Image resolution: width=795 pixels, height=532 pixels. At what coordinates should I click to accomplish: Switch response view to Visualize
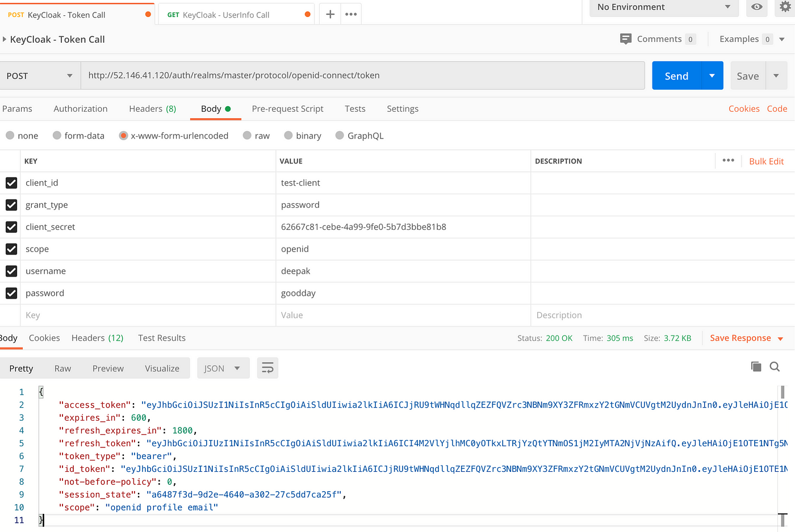click(162, 368)
